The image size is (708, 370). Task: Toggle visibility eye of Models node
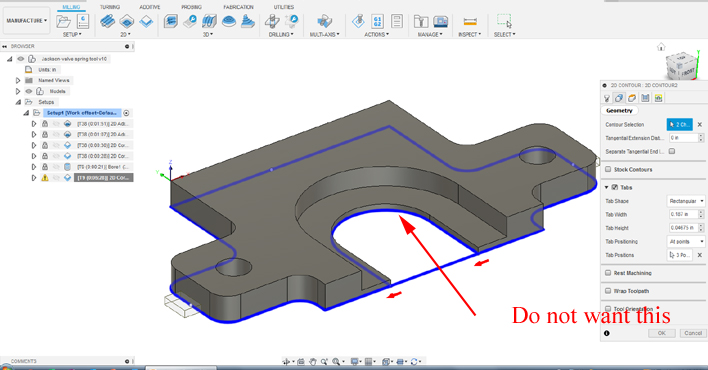point(29,91)
